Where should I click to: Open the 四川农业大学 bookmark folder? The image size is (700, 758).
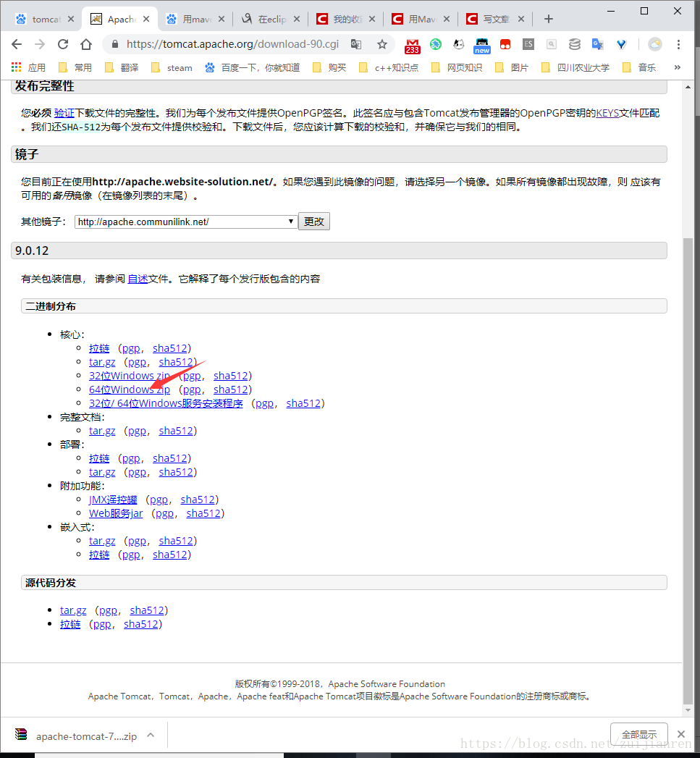pos(575,67)
